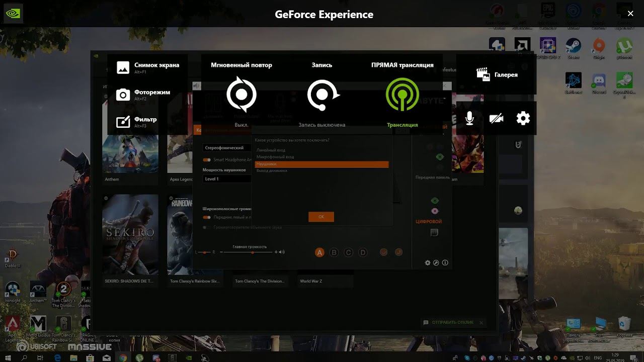Screen dimensions: 644x362
Task: Adjust the L-R balance slider
Action: 205,252
